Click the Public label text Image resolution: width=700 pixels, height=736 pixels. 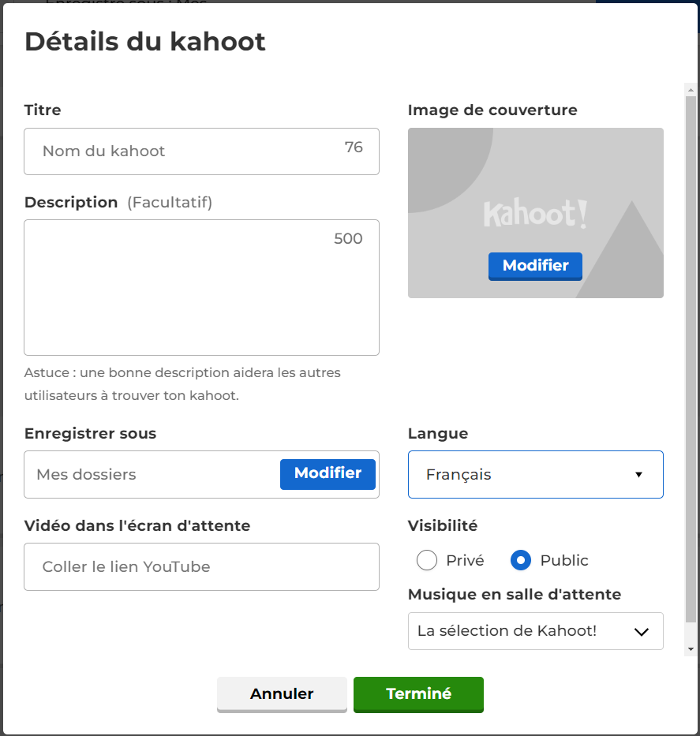(564, 560)
